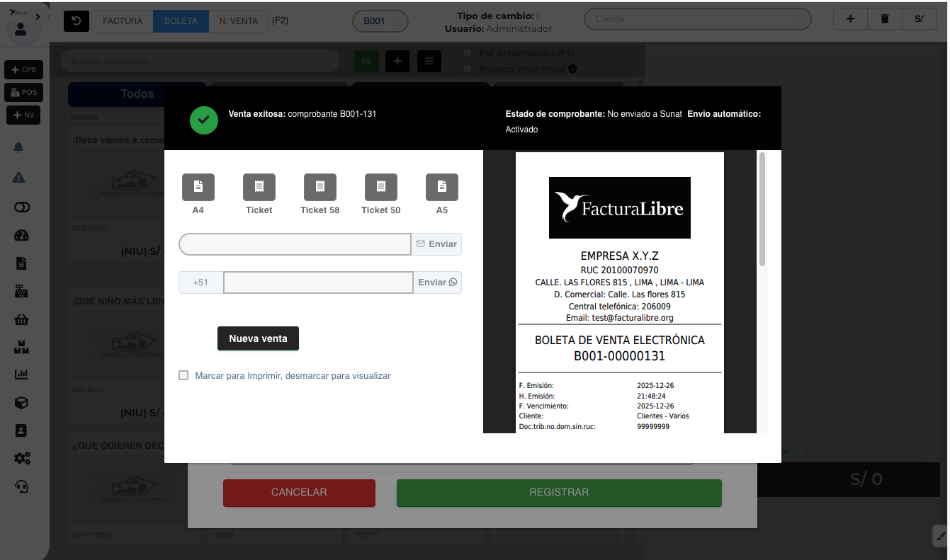The width and height of the screenshot is (950, 560).
Task: Pick the Ticket 50 format icon
Action: [x=380, y=187]
